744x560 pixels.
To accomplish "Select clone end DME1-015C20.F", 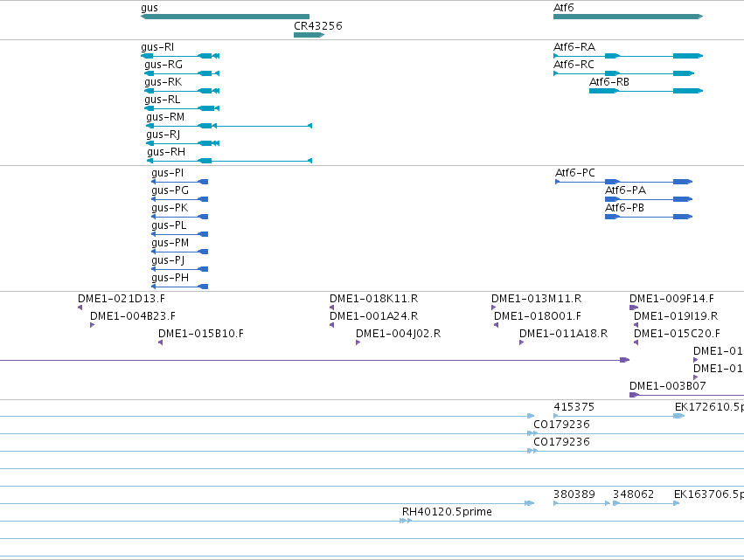I will 636,342.
